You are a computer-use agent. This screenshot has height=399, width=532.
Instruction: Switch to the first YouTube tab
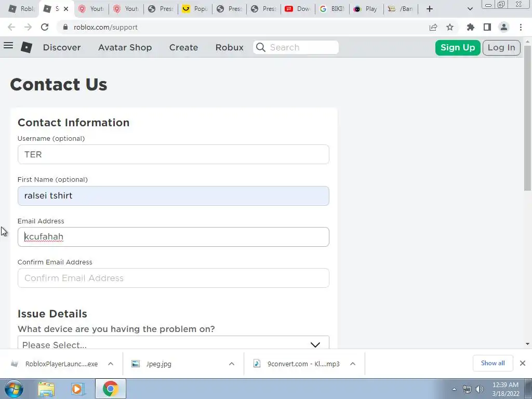pos(91,9)
